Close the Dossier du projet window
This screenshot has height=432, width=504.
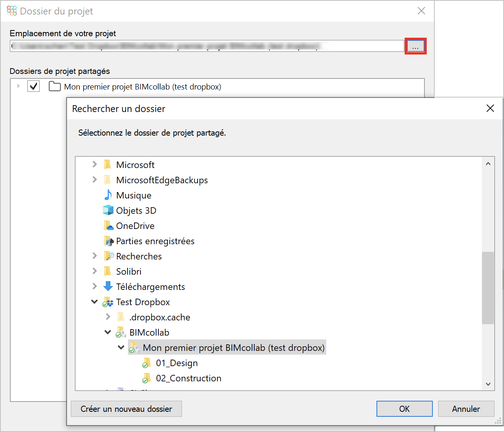[421, 11]
